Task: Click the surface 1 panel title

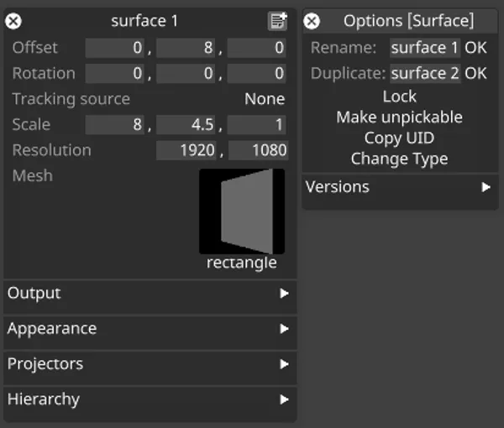Action: [x=144, y=21]
